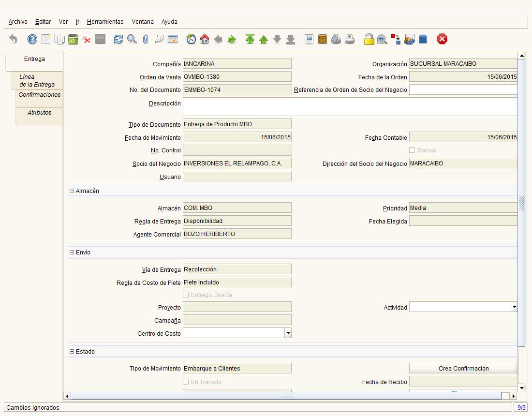The height and width of the screenshot is (416, 532).
Task: Click the Attachment paperclip icon
Action: point(145,40)
